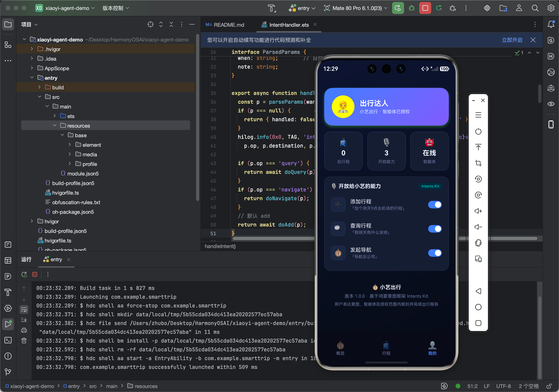The width and height of the screenshot is (559, 392).
Task: Collapse the entry module folder
Action: point(32,78)
